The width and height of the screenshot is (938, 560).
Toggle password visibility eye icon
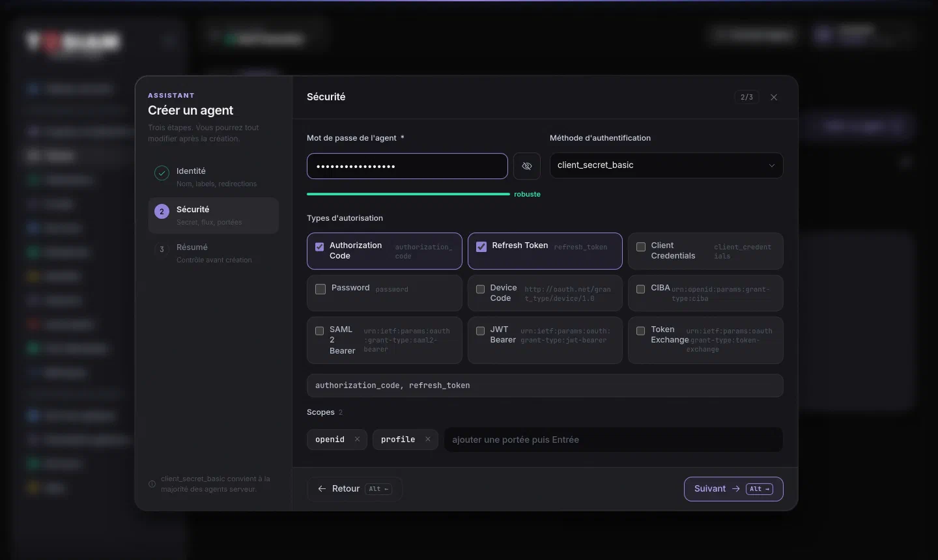(x=527, y=166)
